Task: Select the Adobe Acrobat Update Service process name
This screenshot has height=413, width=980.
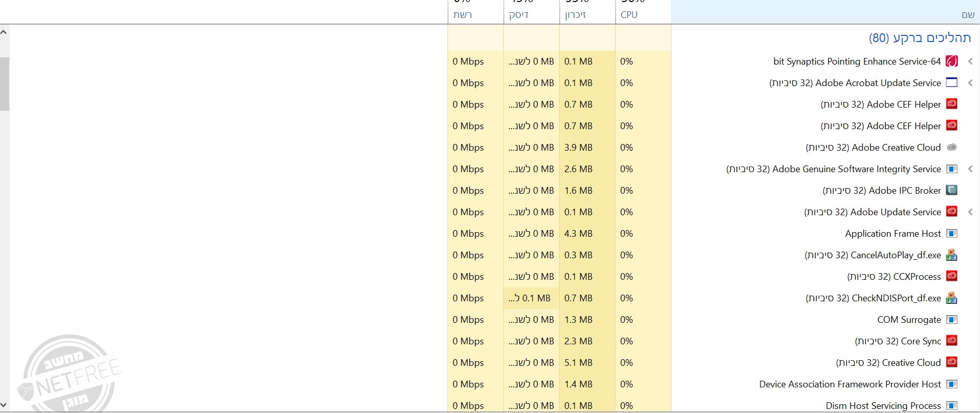Action: coord(855,83)
